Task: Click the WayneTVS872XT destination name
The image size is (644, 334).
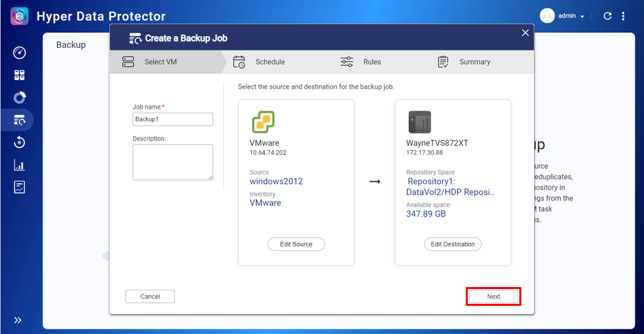Action: pyautogui.click(x=437, y=143)
